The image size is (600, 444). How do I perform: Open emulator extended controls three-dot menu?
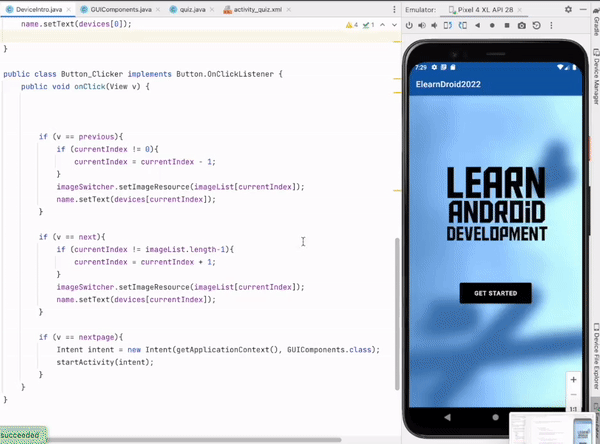[551, 26]
